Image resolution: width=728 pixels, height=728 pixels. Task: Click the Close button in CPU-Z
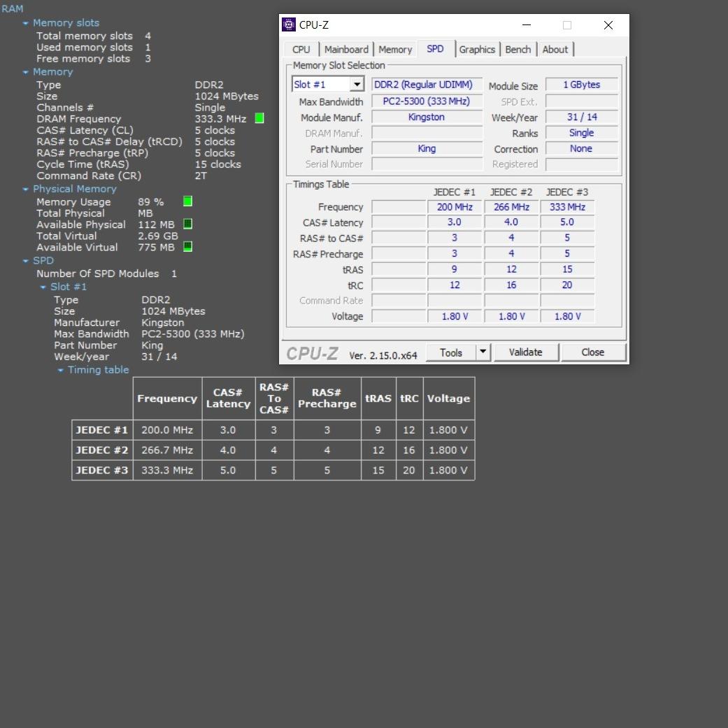[593, 352]
